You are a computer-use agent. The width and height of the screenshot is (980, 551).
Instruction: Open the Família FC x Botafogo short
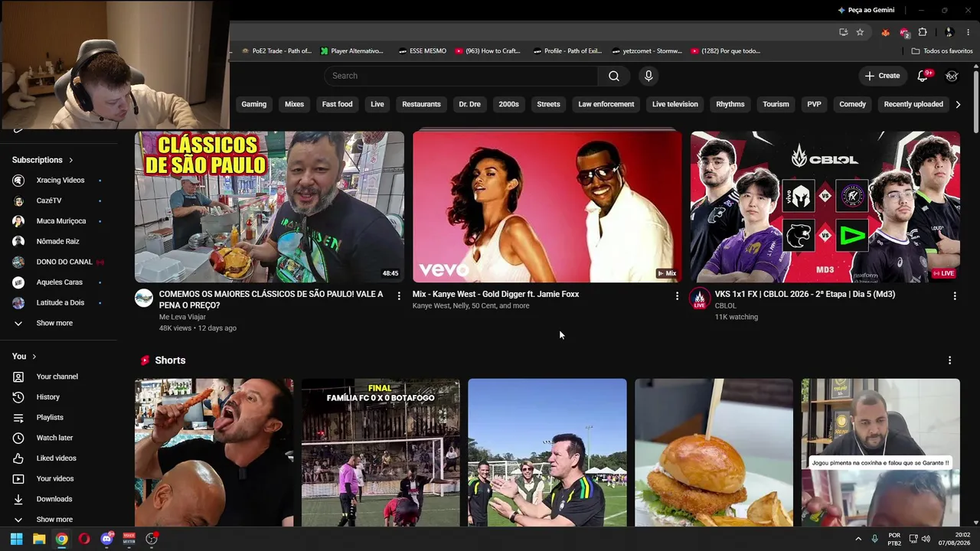381,453
